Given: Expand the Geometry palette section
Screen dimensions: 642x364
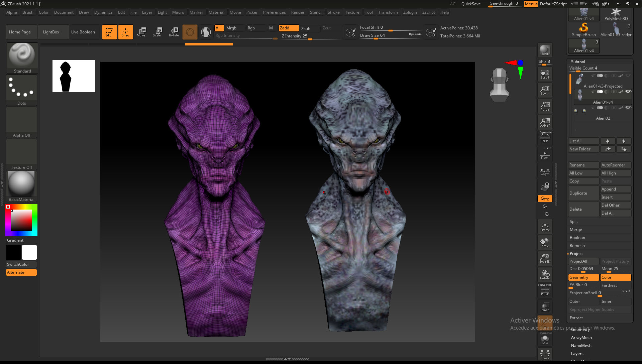Looking at the screenshot, I should point(580,330).
